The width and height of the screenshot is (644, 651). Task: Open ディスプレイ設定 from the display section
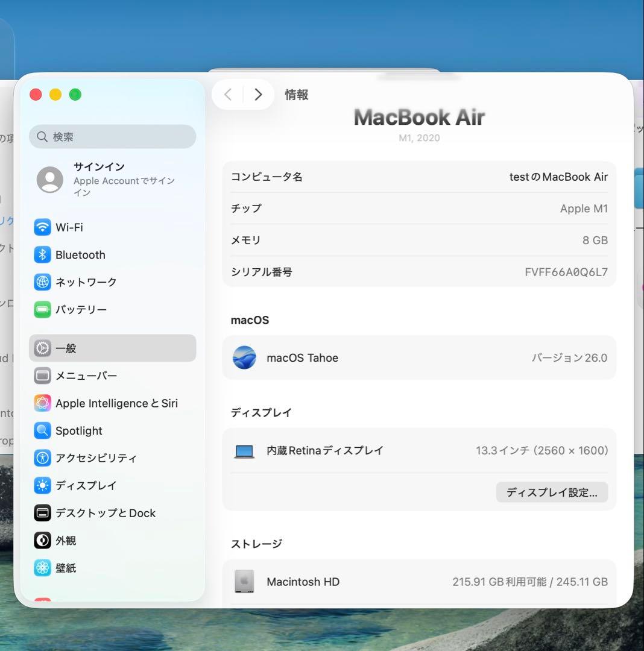(551, 492)
